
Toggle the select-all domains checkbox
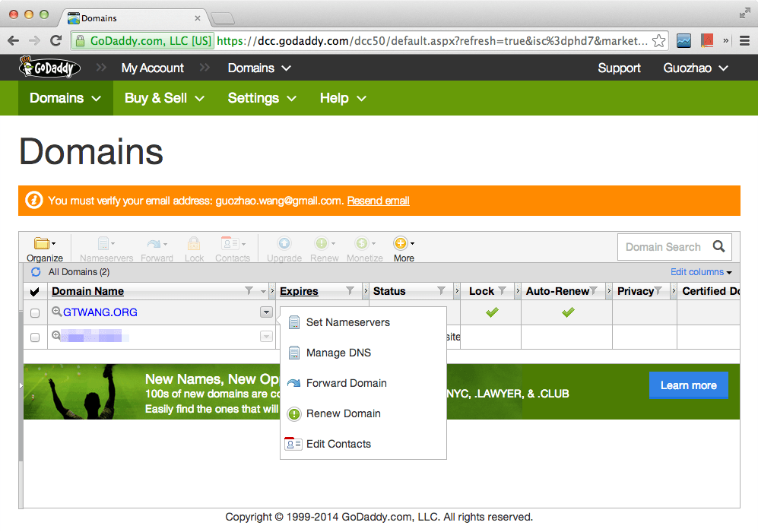(x=33, y=290)
